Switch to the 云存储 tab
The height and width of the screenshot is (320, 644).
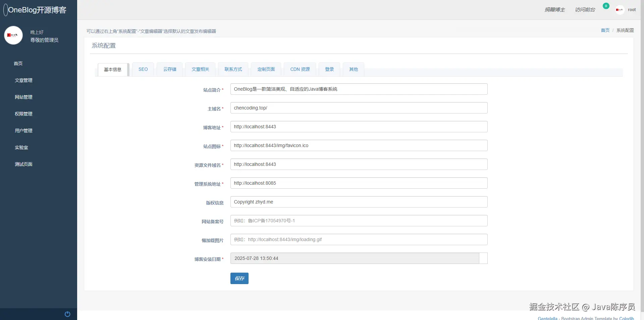170,69
